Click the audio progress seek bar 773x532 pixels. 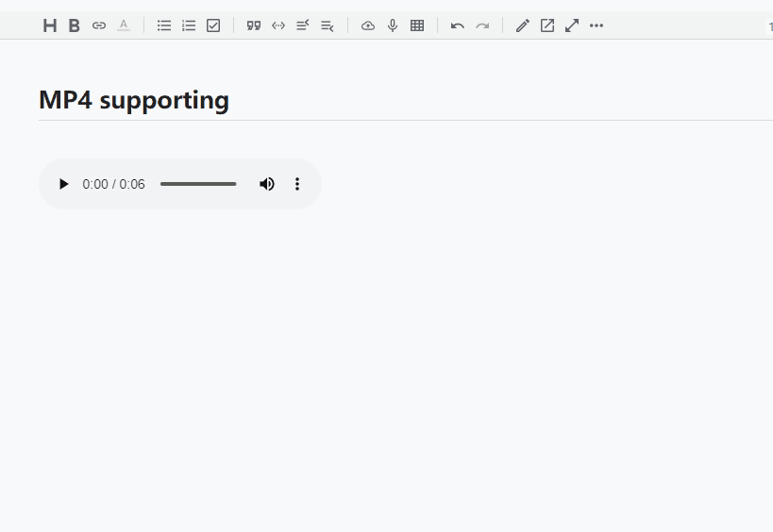coord(198,184)
